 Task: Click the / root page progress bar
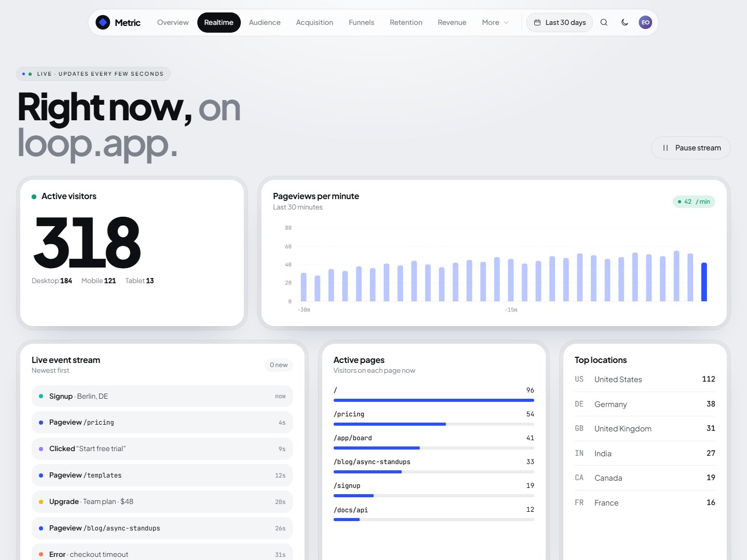pos(434,400)
